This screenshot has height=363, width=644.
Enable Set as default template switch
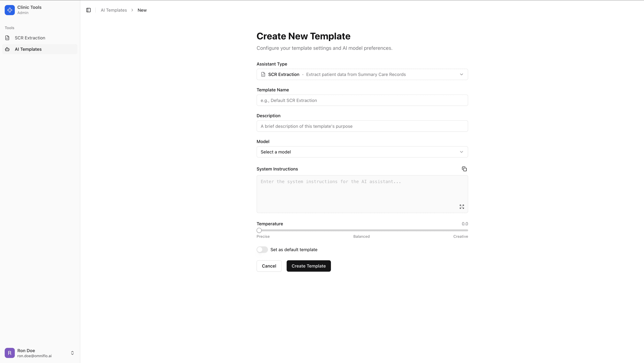pos(262,250)
